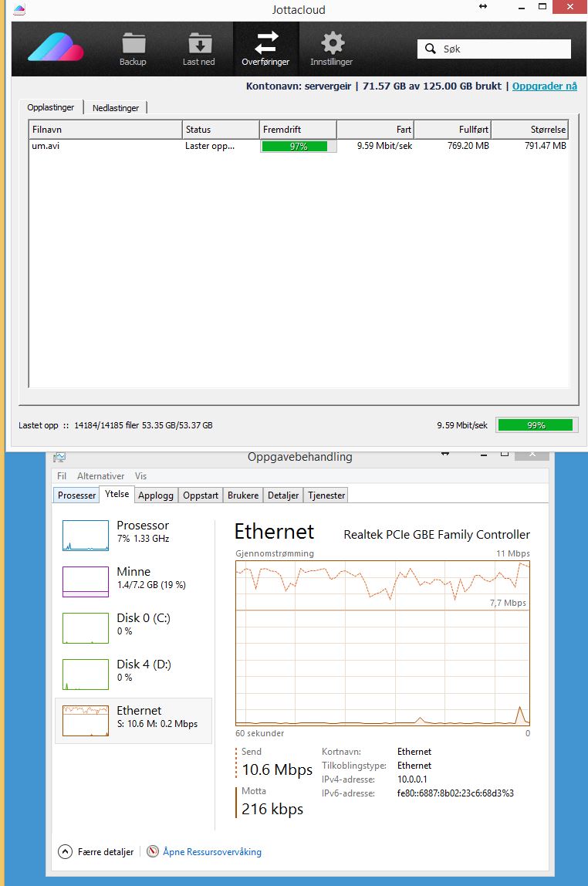Sort by the Størrelse column header

[x=529, y=130]
